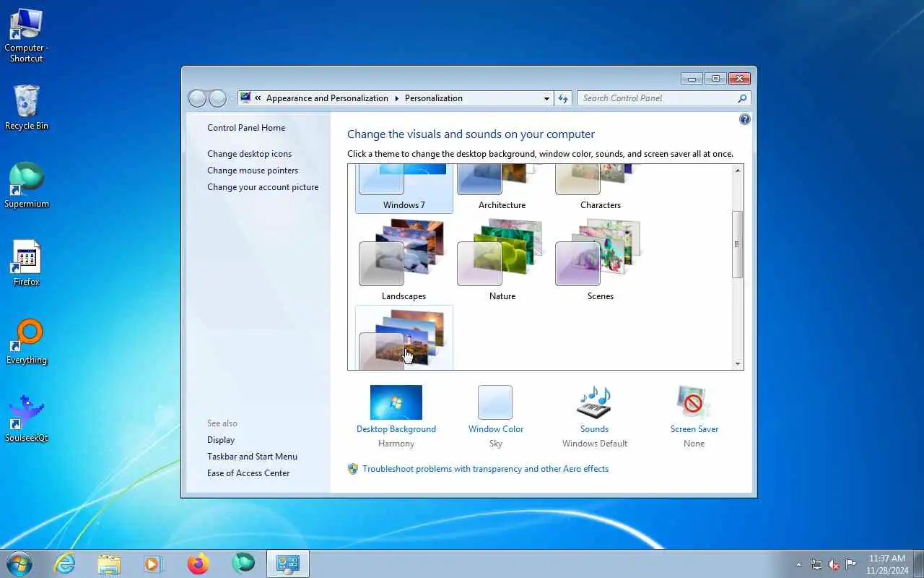
Task: Click the Sounds text link
Action: click(x=594, y=429)
